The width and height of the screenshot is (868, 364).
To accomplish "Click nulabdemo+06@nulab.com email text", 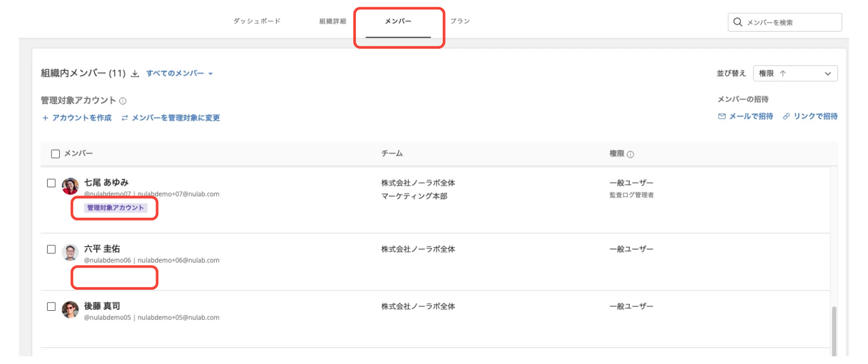I will (179, 260).
